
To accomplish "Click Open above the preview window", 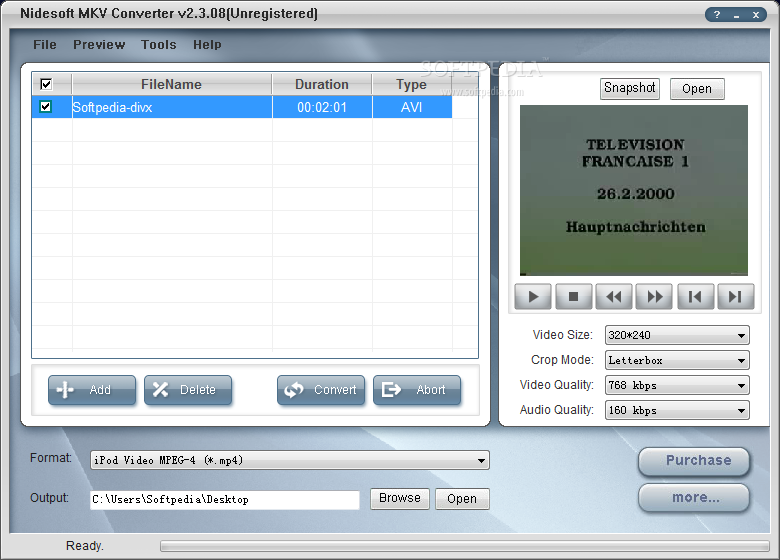I will 697,89.
